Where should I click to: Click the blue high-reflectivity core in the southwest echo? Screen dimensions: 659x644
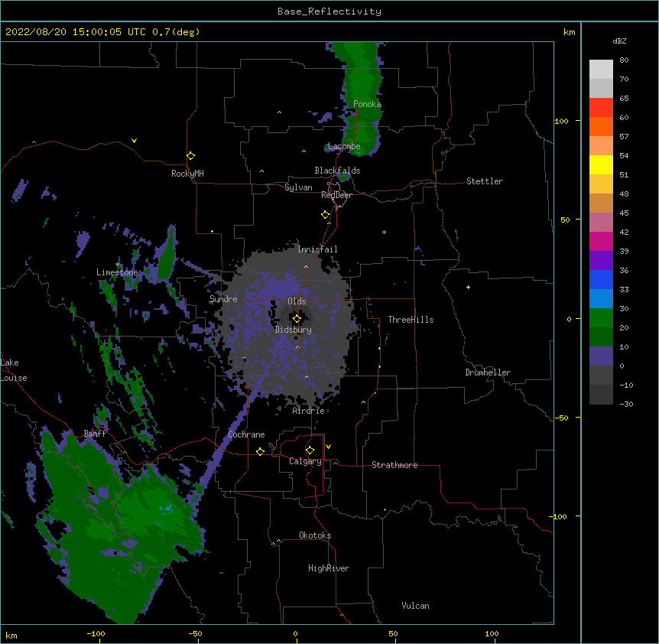[167, 509]
